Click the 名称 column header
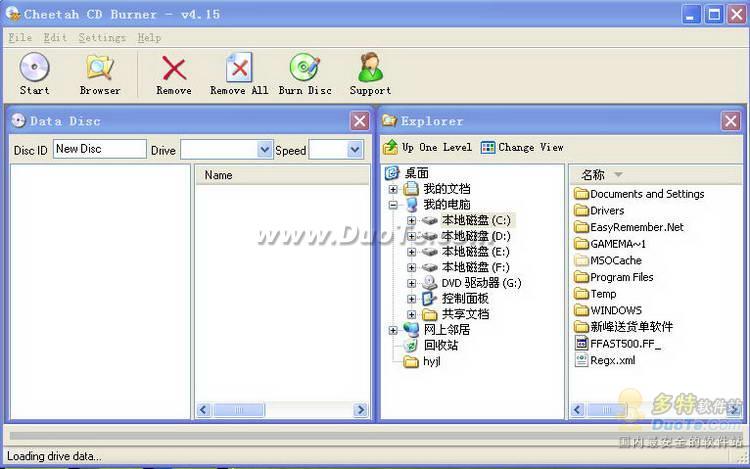This screenshot has height=469, width=750. point(655,175)
